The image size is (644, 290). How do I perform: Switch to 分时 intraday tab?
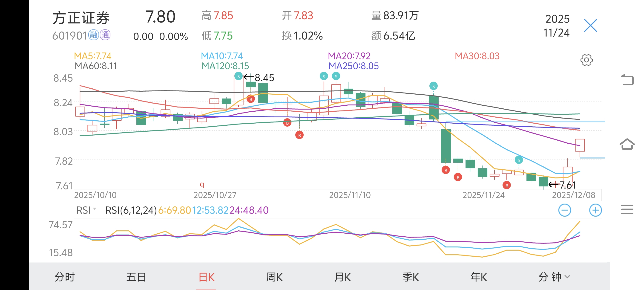pyautogui.click(x=64, y=277)
